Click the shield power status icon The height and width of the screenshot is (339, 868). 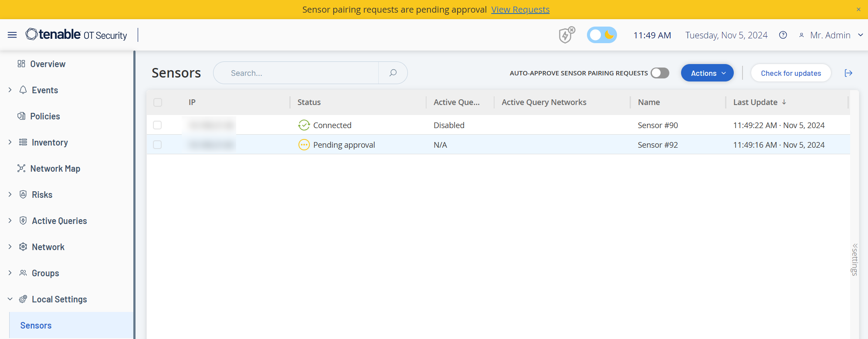[x=566, y=35]
